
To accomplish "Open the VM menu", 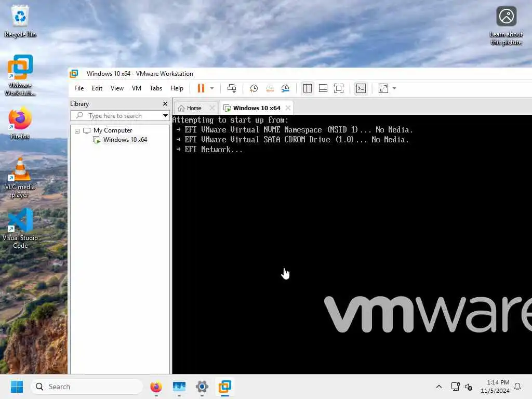I will (x=137, y=88).
